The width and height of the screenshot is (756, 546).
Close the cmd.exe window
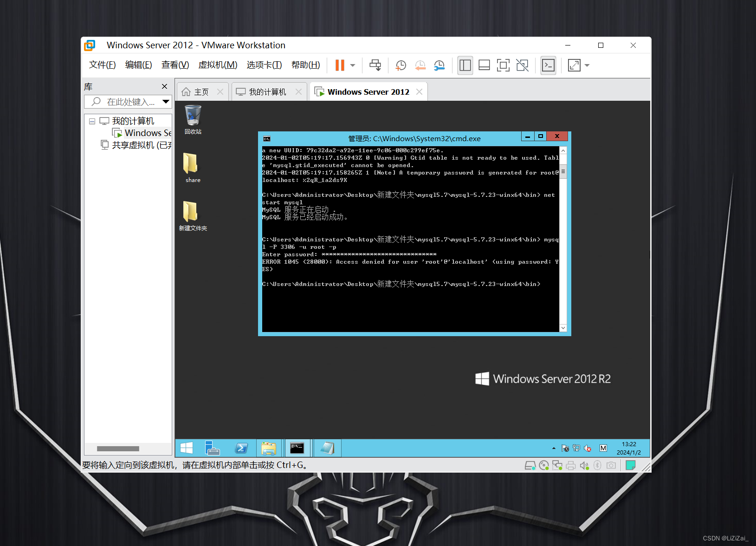click(557, 136)
